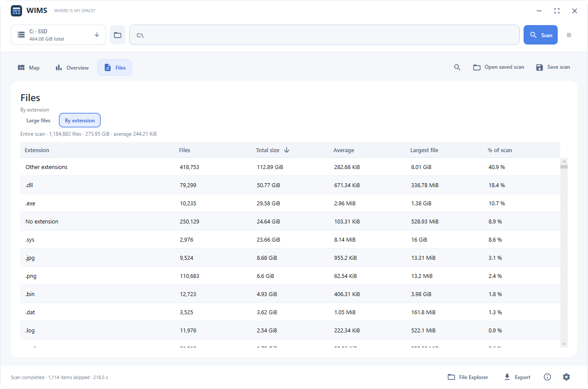Image resolution: width=588 pixels, height=389 pixels.
Task: Open settings gear in the footer
Action: point(566,377)
